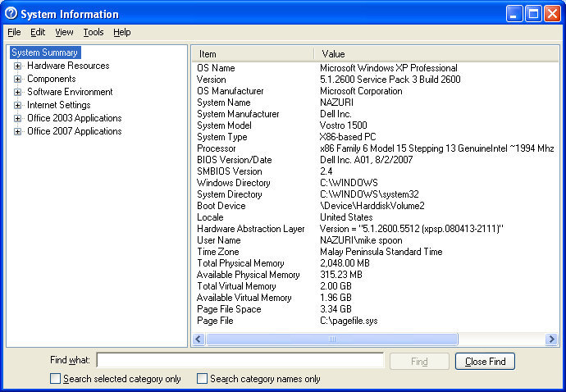This screenshot has height=392, width=566.
Task: Enable Search selected category only checkbox
Action: point(55,379)
